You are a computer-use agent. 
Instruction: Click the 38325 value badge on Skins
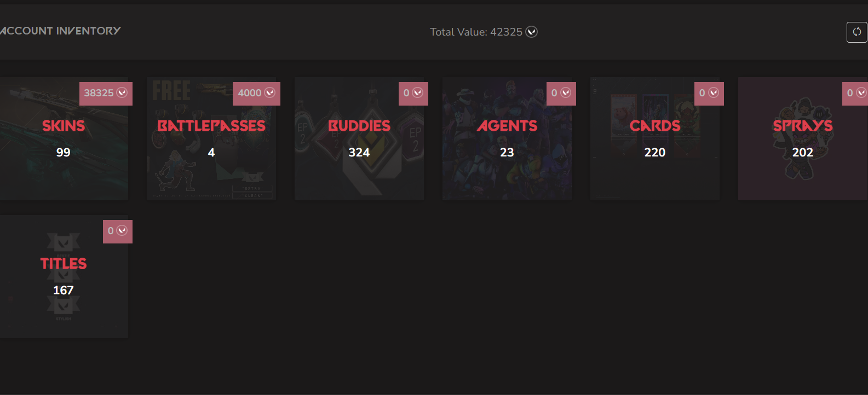click(x=106, y=94)
